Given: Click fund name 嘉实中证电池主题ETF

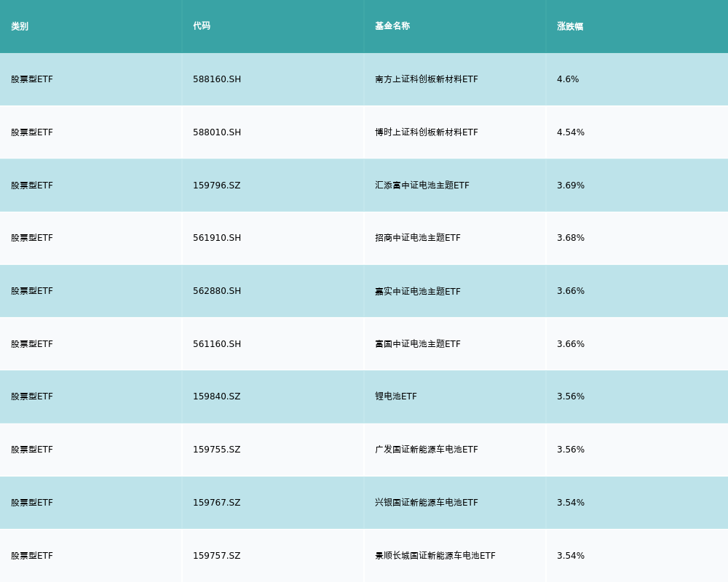Looking at the screenshot, I should (418, 291).
